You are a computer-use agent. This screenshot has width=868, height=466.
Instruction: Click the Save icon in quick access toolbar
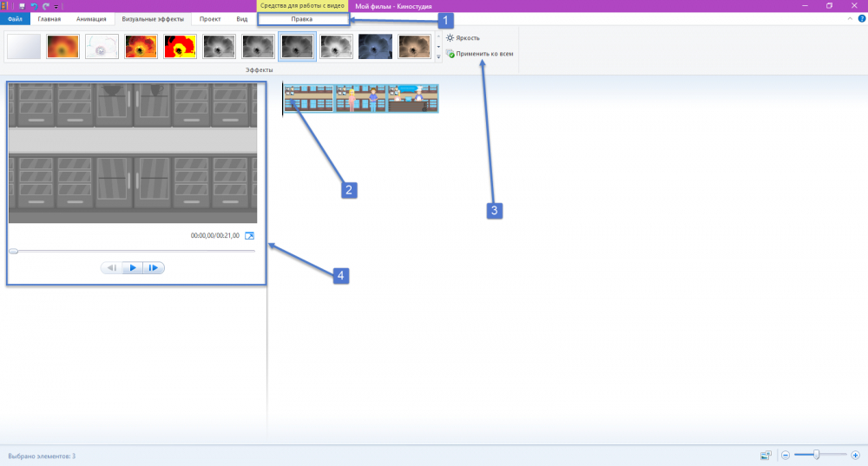pos(22,5)
